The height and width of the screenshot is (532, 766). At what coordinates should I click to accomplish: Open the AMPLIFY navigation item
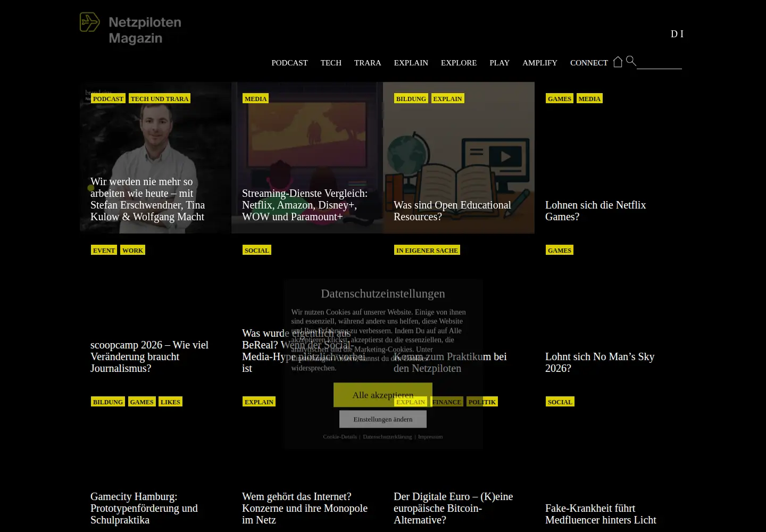(x=540, y=63)
